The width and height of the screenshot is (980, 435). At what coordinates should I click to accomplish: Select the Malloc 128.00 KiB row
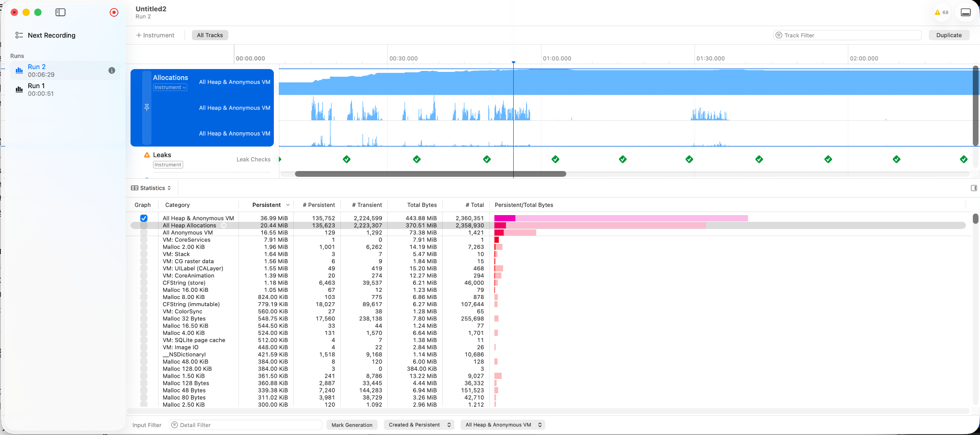pos(548,369)
